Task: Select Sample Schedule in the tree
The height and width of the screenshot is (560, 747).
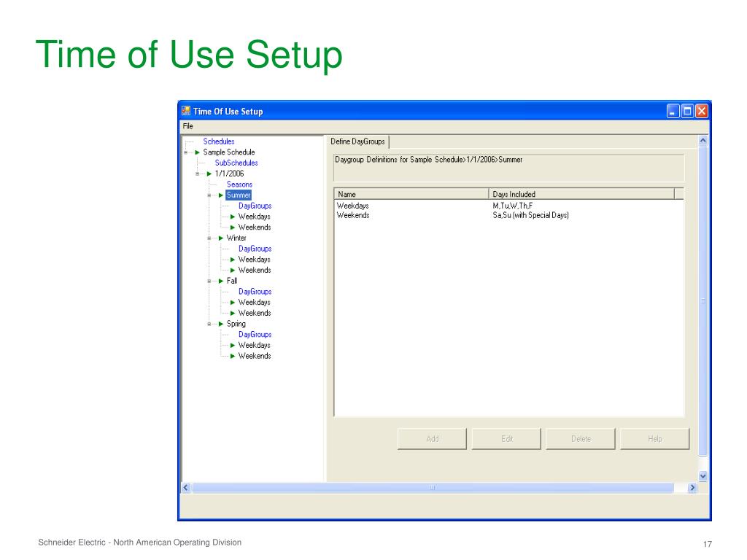Action: coord(228,152)
